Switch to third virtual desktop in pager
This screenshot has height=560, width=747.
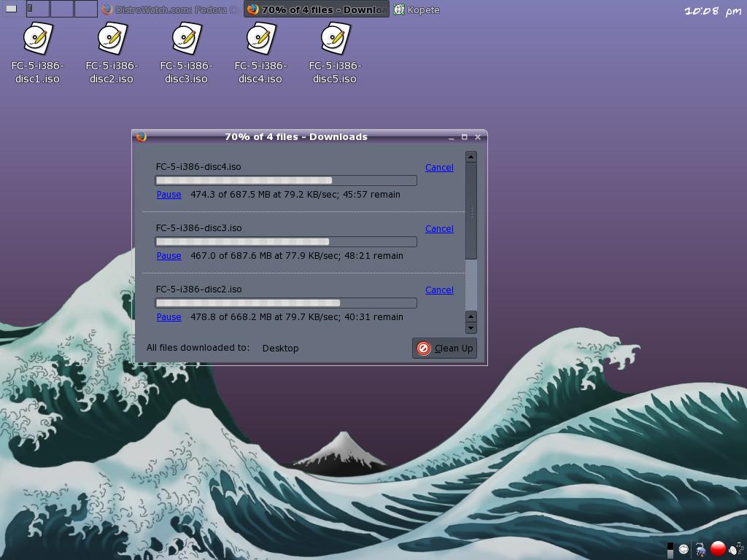coord(86,9)
